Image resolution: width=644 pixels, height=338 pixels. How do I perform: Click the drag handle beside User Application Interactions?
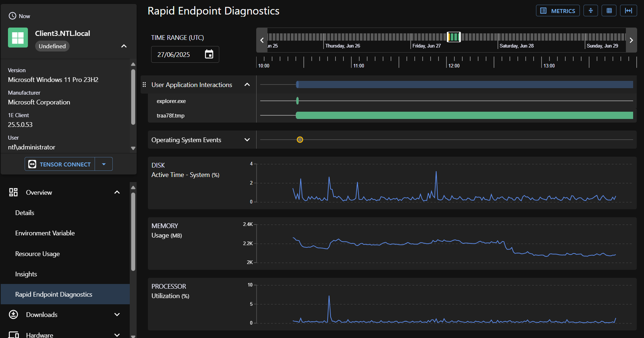[x=144, y=85]
